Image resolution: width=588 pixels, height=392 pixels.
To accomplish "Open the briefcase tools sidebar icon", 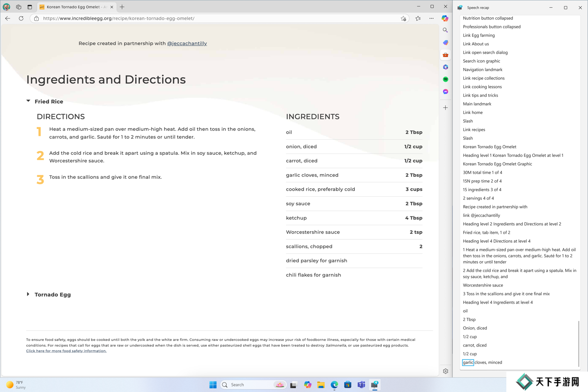I will pyautogui.click(x=445, y=55).
